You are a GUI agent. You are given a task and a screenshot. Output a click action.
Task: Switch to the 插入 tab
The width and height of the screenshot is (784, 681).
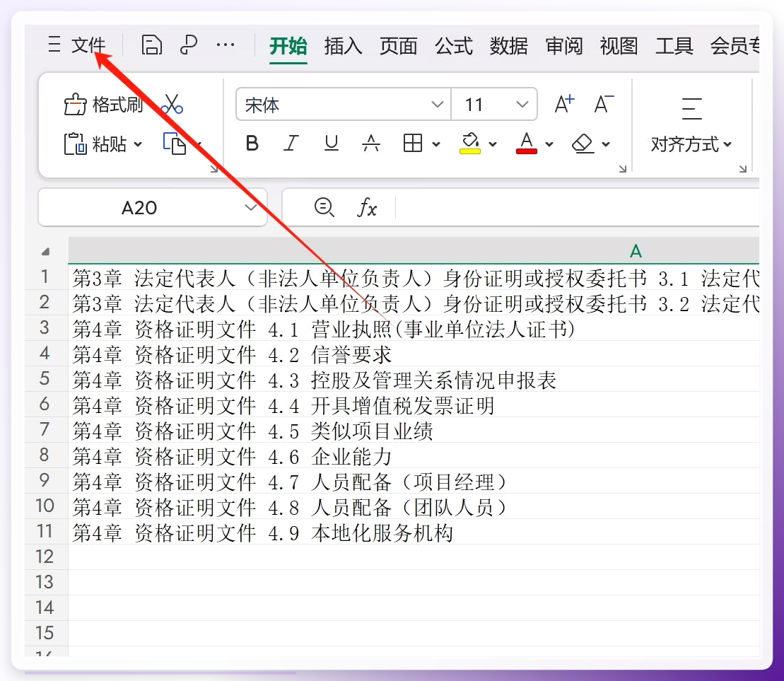pos(343,46)
